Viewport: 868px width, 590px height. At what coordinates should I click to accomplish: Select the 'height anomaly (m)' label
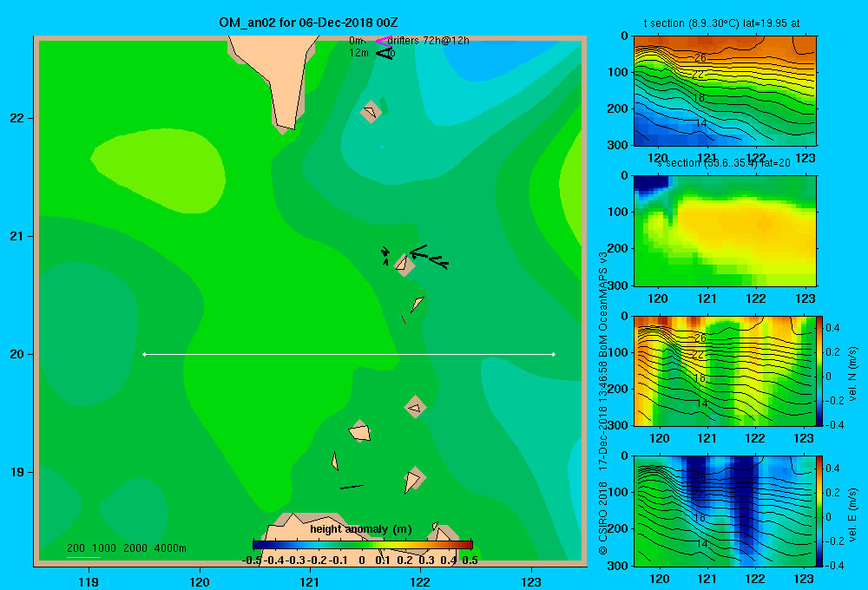(x=361, y=529)
